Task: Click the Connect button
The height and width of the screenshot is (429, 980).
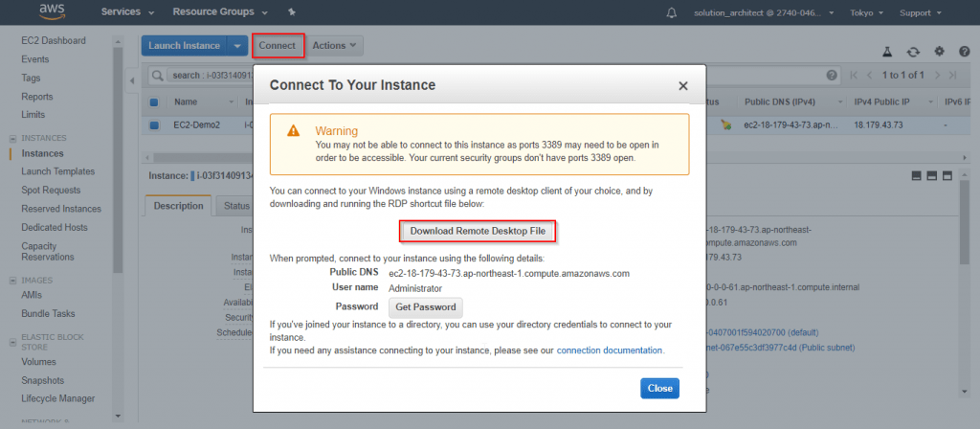Action: pyautogui.click(x=278, y=46)
